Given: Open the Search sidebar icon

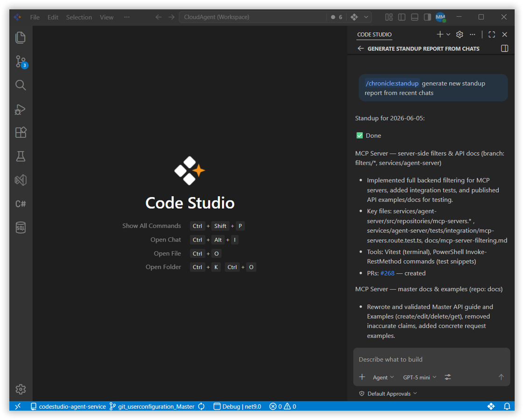Looking at the screenshot, I should (x=21, y=85).
